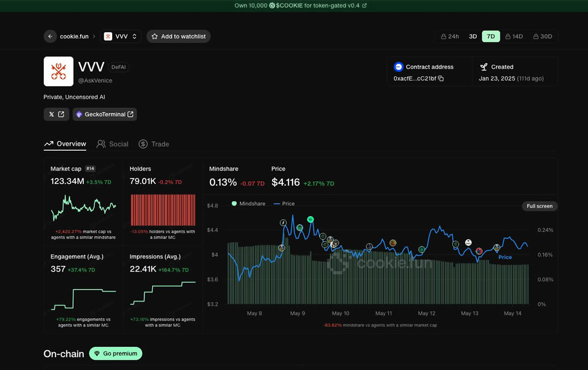Click the orange avatar marker above May 11
Screen dimensions: 588x370
tap(393, 243)
